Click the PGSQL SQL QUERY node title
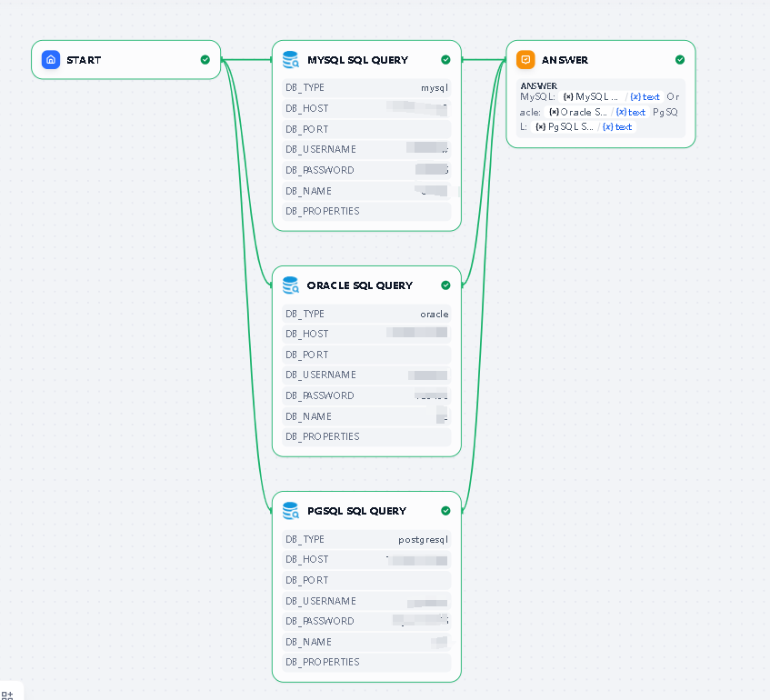The width and height of the screenshot is (770, 700). click(x=356, y=511)
